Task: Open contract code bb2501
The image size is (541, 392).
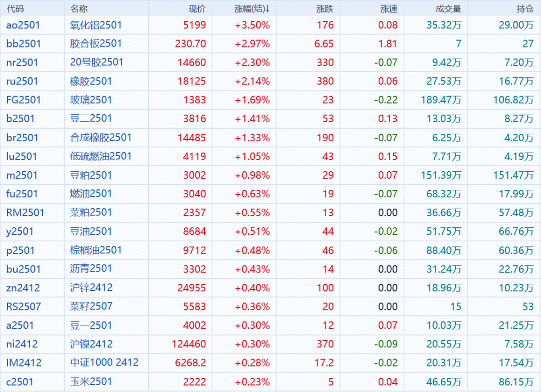Action: point(24,44)
